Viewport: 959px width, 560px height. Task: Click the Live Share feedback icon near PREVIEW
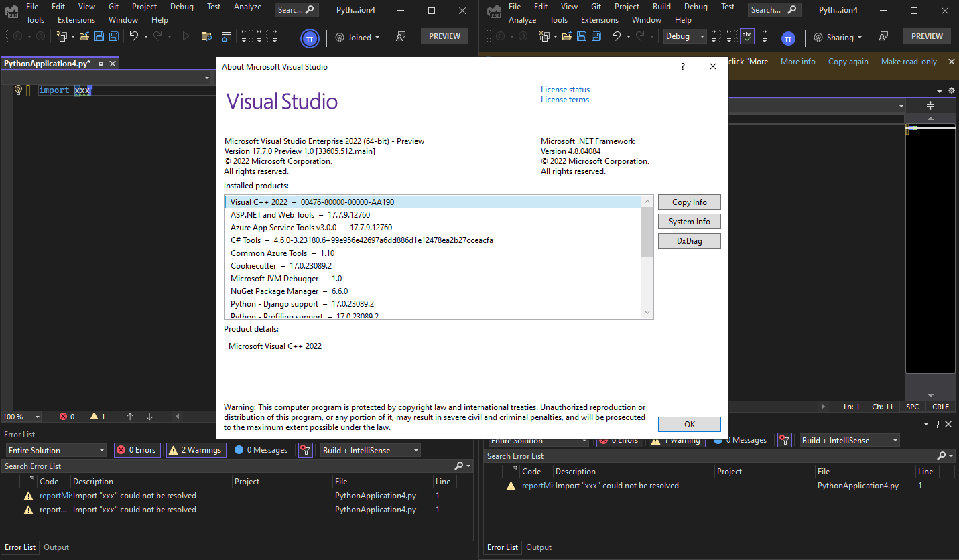coord(401,36)
